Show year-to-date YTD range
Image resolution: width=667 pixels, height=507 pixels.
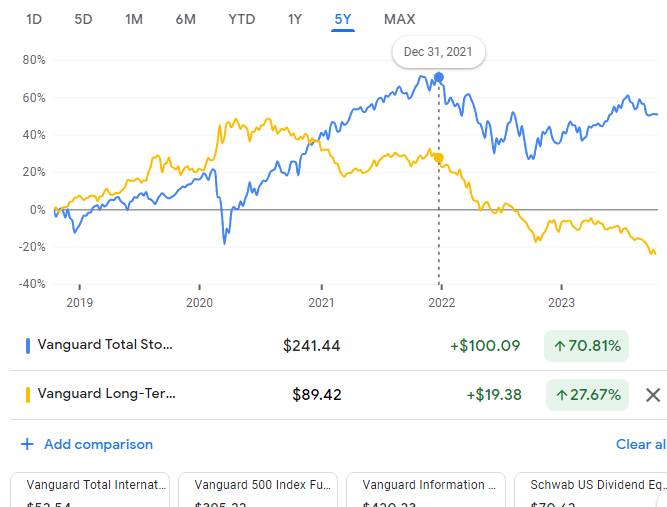tap(242, 19)
